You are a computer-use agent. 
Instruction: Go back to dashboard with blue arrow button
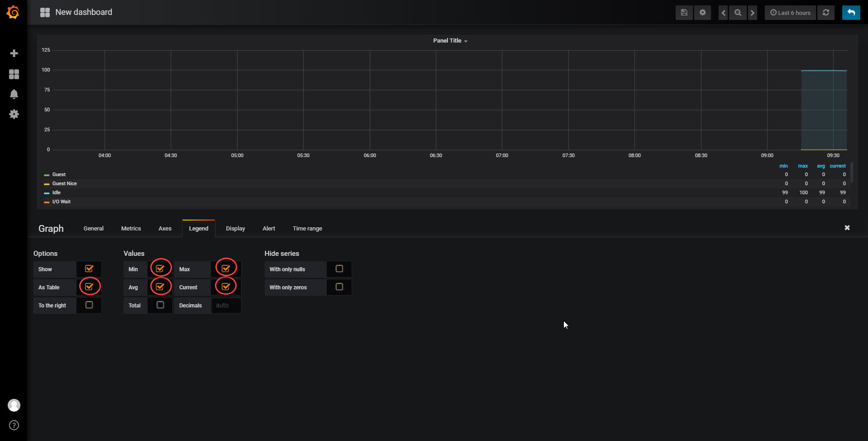pyautogui.click(x=851, y=13)
